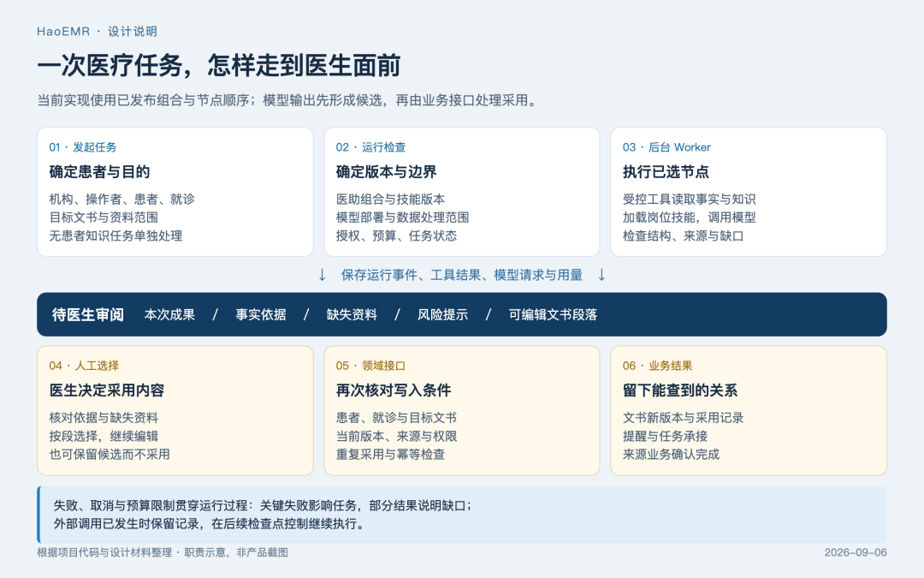Viewport: 924px width, 578px height.
Task: Click the line '文书新版本与采用记录'
Action: click(x=683, y=418)
